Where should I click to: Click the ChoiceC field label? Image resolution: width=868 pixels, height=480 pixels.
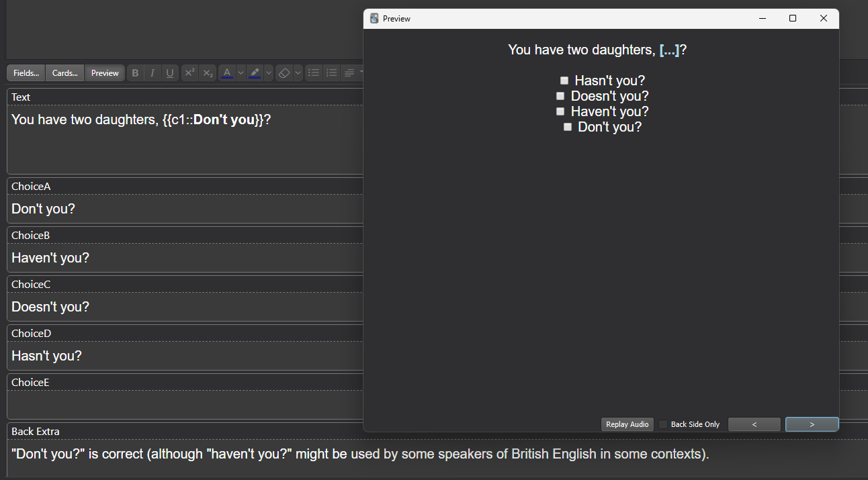pos(31,285)
